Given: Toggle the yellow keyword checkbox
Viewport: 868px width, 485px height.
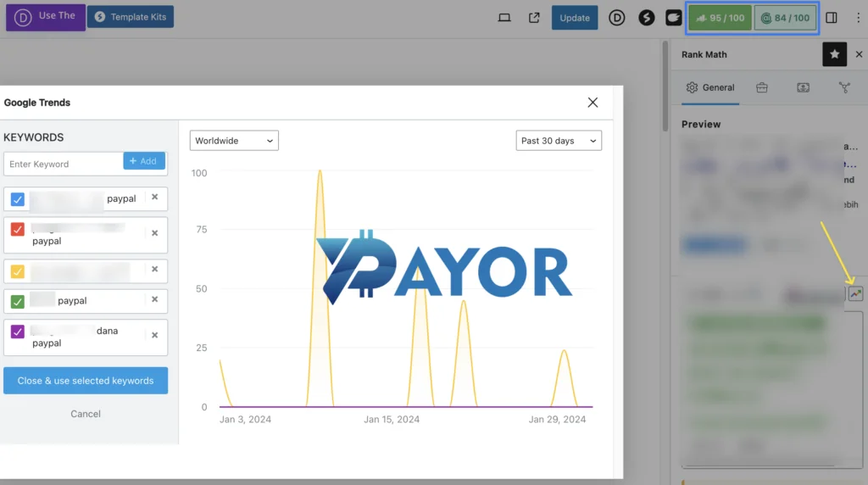Looking at the screenshot, I should (x=18, y=271).
